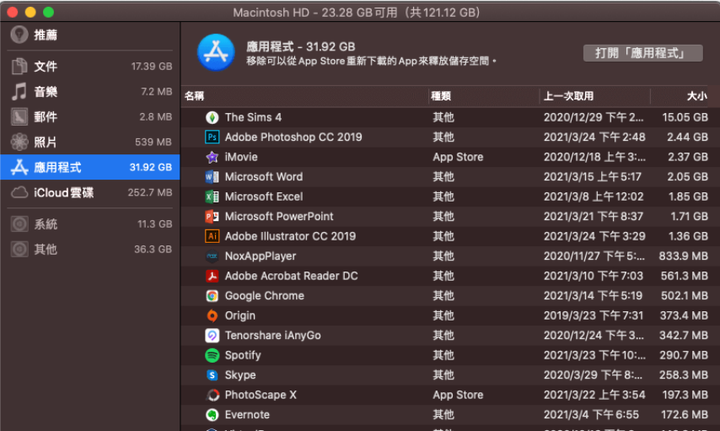This screenshot has height=431, width=720.
Task: Click NoxAppPlayer name text
Action: pos(260,256)
